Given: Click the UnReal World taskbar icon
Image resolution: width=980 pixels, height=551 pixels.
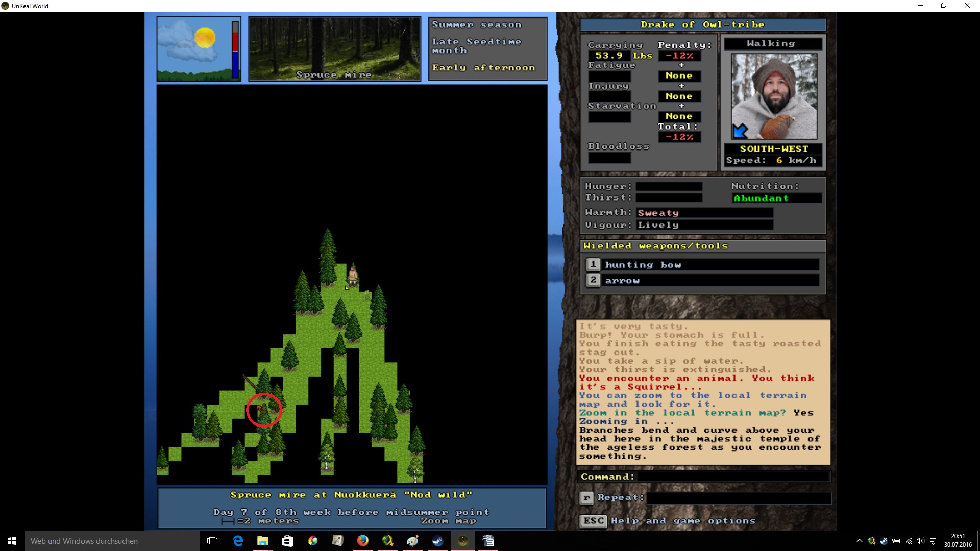Looking at the screenshot, I should point(462,541).
